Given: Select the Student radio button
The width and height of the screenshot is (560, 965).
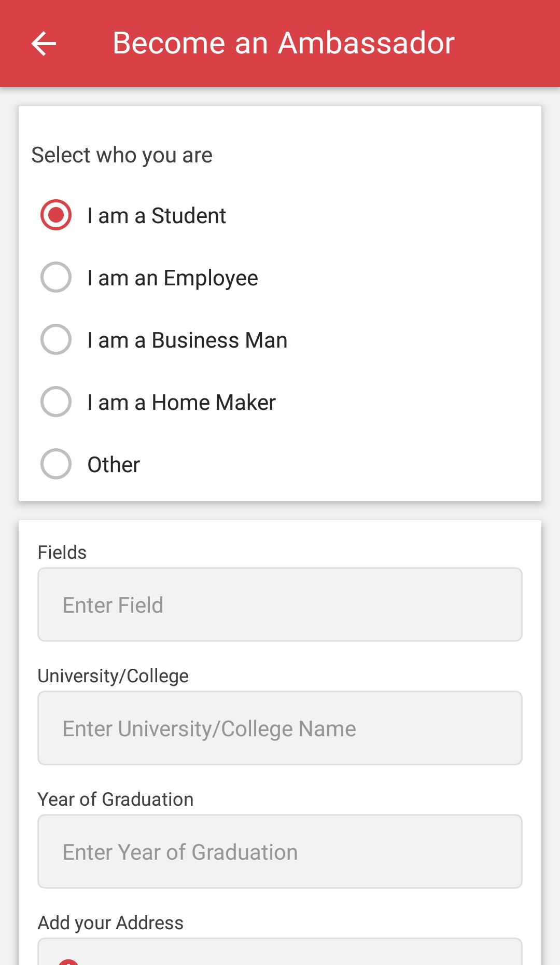Looking at the screenshot, I should click(56, 215).
